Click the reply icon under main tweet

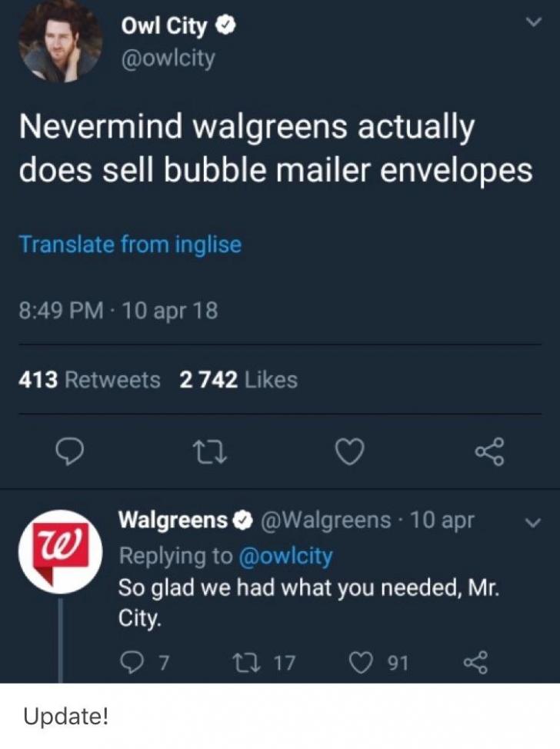point(70,452)
